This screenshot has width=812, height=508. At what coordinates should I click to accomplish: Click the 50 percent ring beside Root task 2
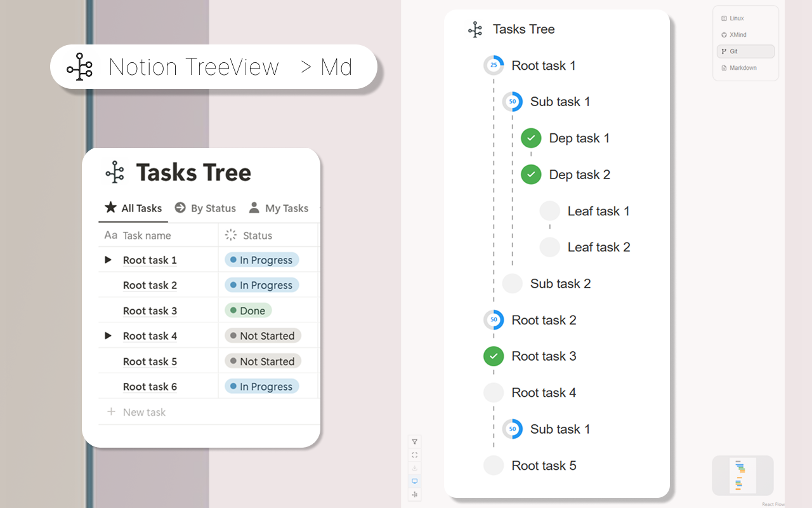pos(494,320)
